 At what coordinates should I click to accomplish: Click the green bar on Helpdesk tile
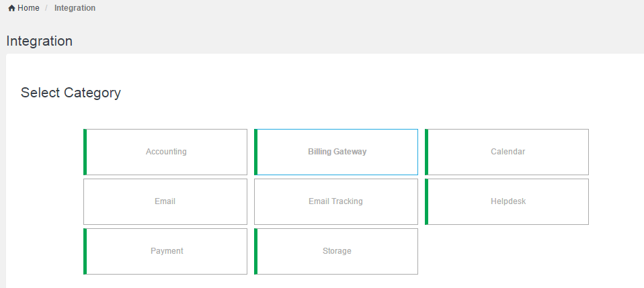coord(427,201)
